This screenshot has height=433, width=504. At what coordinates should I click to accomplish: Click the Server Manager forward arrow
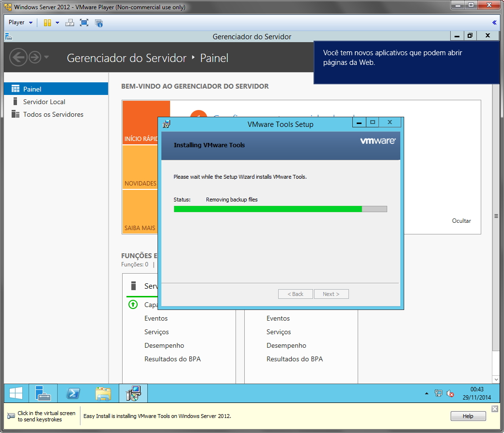click(x=35, y=57)
